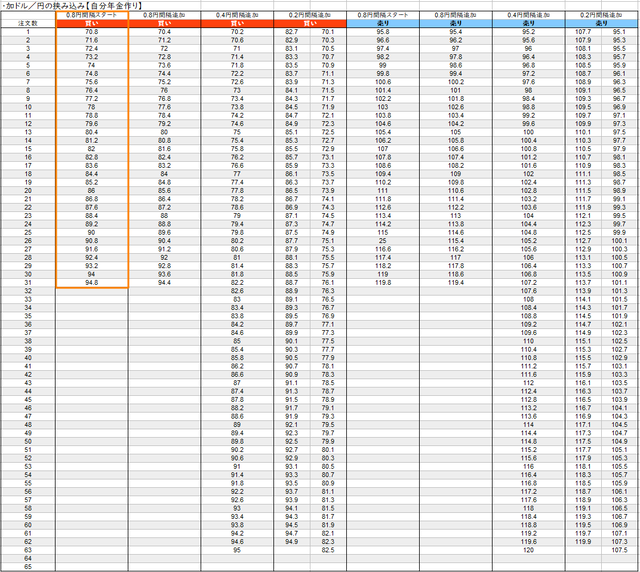Select cell 94.8 at bottom of orange box
640x572 pixels.
pyautogui.click(x=92, y=283)
